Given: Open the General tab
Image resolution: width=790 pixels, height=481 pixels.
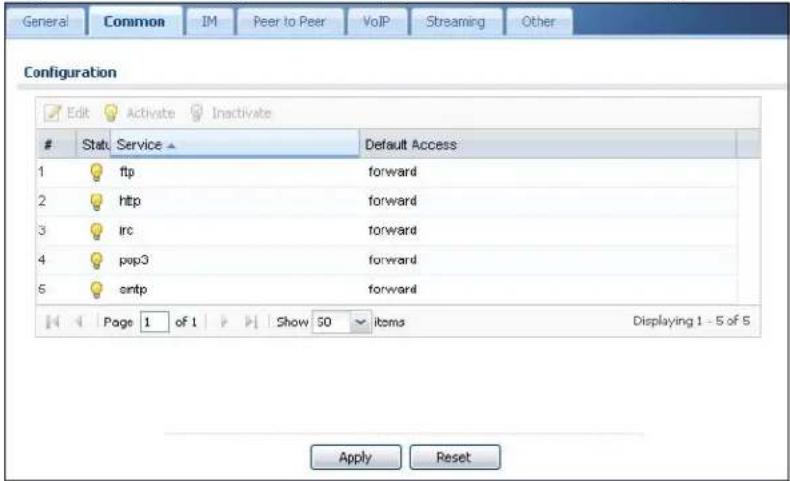Looking at the screenshot, I should click(45, 22).
